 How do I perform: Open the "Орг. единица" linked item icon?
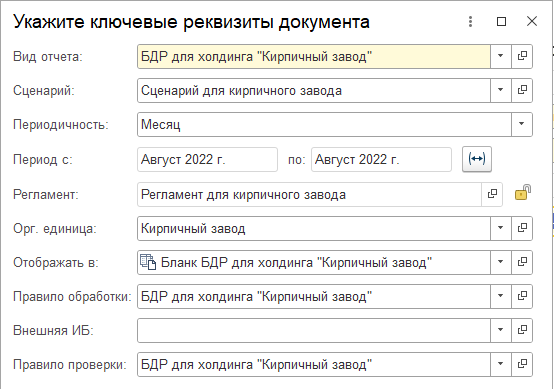pyautogui.click(x=522, y=228)
